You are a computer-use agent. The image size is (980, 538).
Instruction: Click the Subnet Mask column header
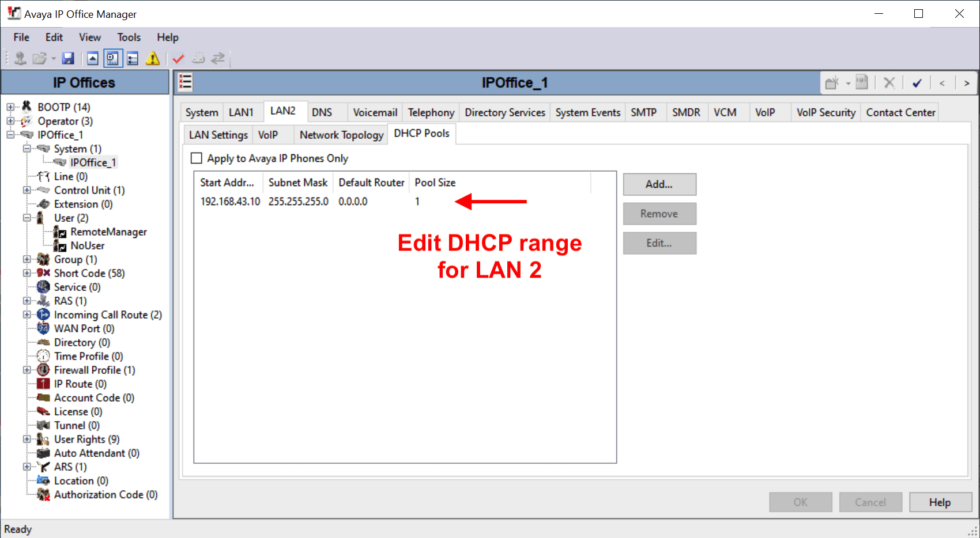[x=299, y=183]
